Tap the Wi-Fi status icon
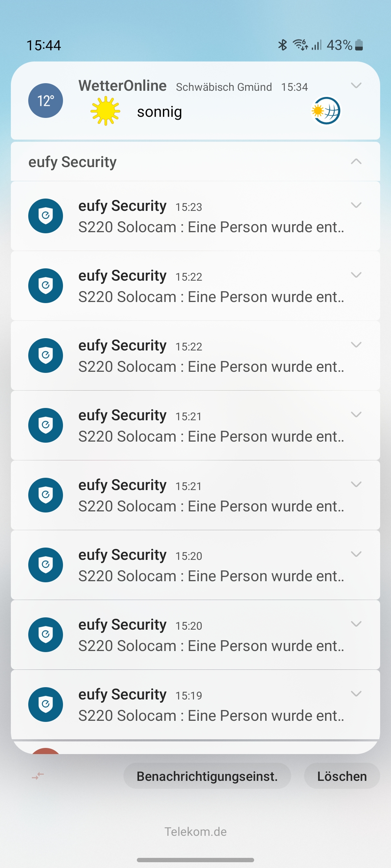This screenshot has width=391, height=868. [x=300, y=45]
